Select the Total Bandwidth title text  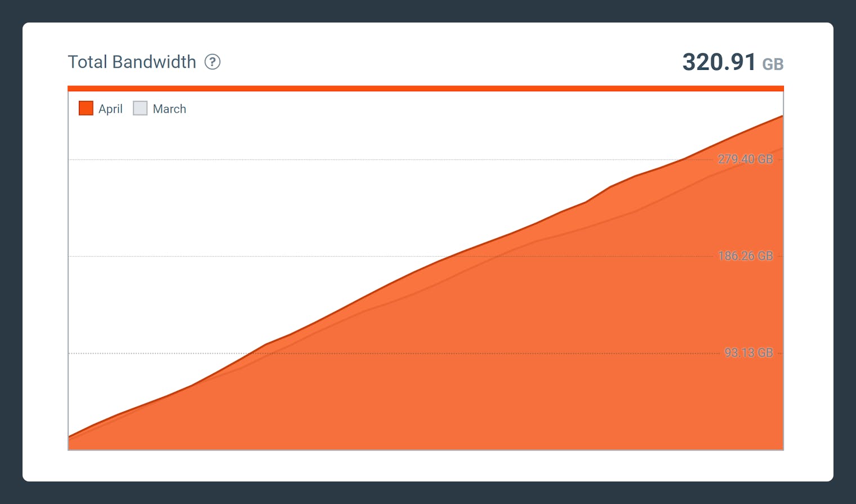coord(132,62)
